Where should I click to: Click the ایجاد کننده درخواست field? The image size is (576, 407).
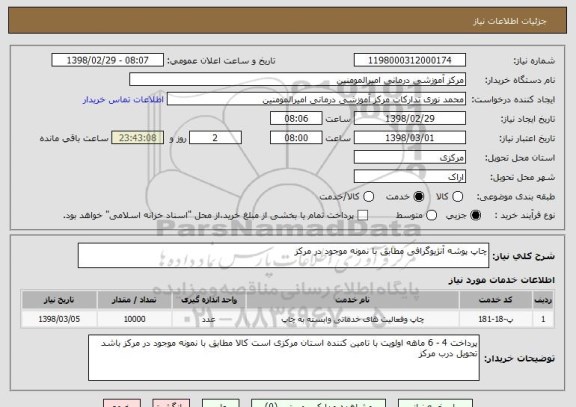pos(316,99)
